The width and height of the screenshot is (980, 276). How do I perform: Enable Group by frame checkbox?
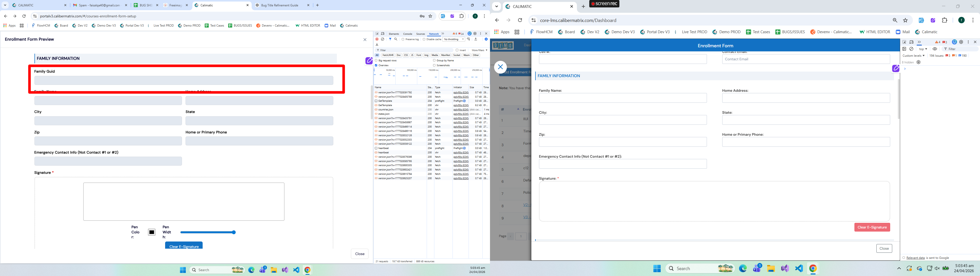434,61
